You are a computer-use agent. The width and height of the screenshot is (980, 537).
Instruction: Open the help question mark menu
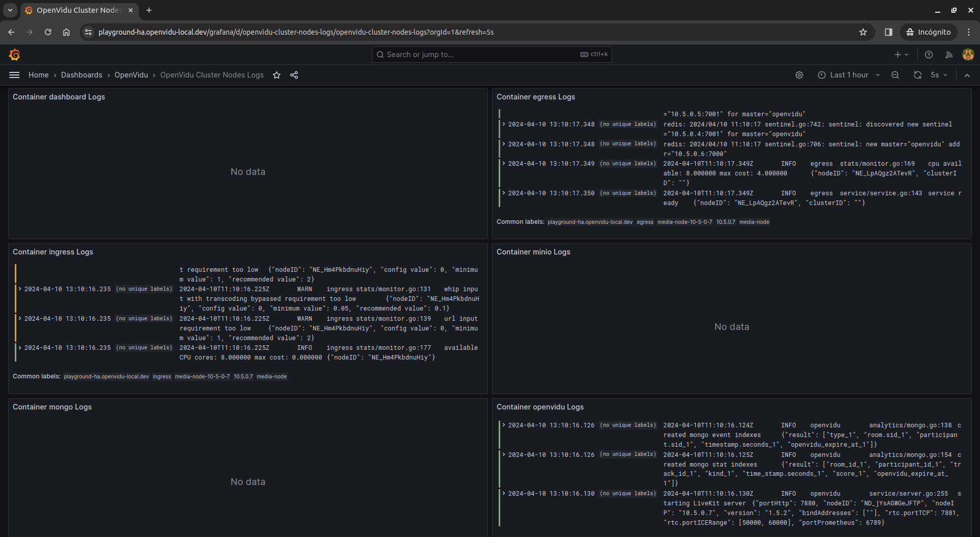pyautogui.click(x=929, y=55)
